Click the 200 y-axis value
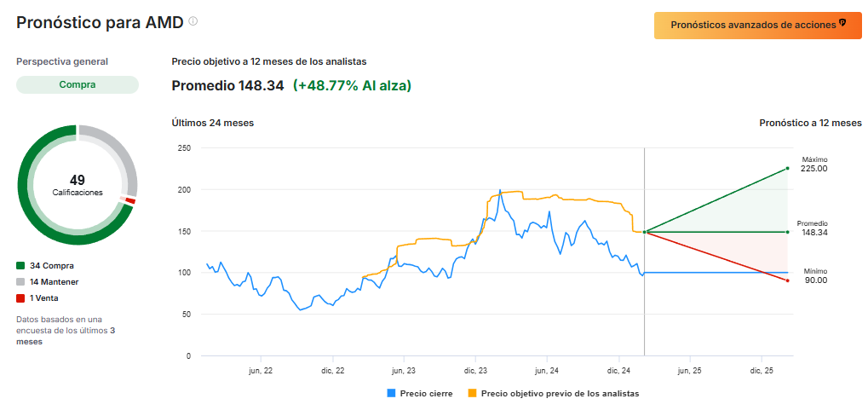Viewport: 868px width, 416px height. click(x=184, y=189)
